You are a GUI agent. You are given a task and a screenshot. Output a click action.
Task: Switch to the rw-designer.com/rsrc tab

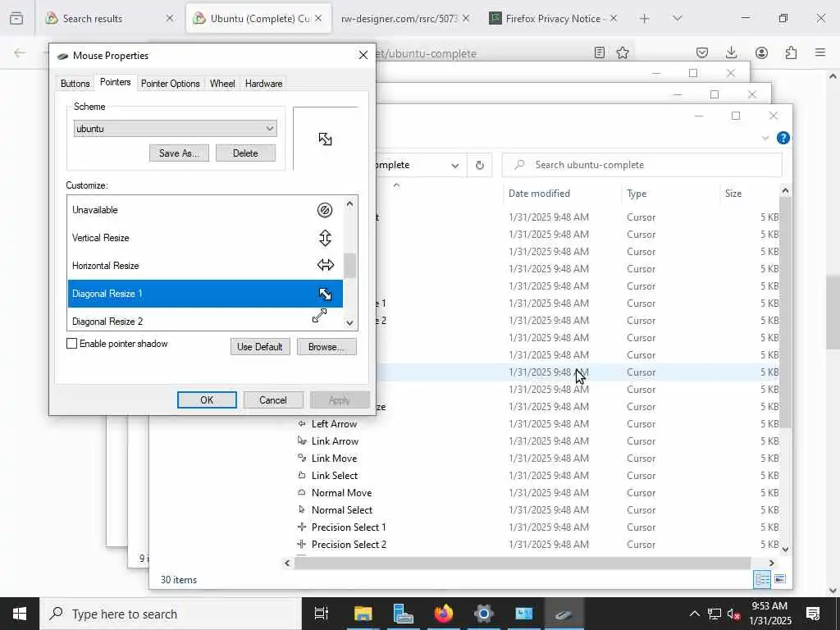[x=405, y=18]
